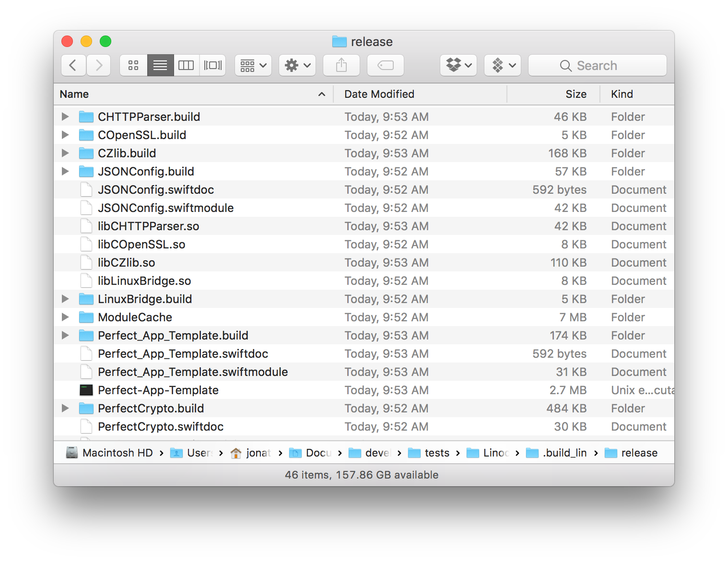Image resolution: width=728 pixels, height=563 pixels.
Task: Expand the CZlib.build folder
Action: point(65,153)
